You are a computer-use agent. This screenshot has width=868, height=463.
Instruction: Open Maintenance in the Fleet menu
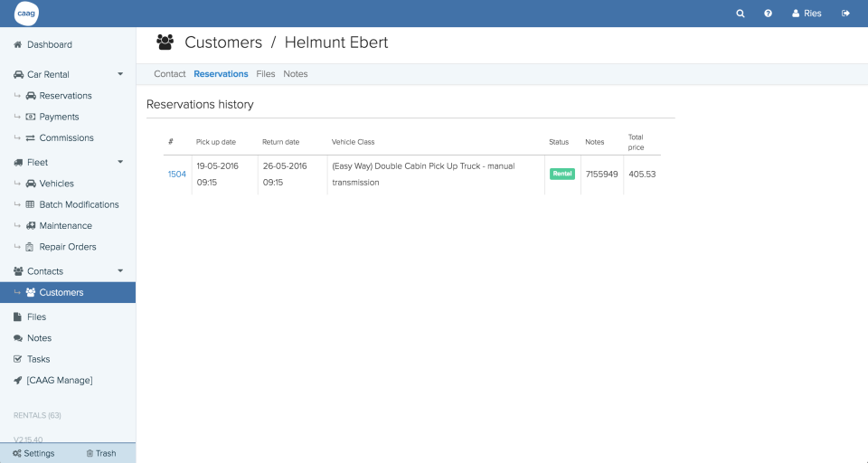[x=65, y=226]
